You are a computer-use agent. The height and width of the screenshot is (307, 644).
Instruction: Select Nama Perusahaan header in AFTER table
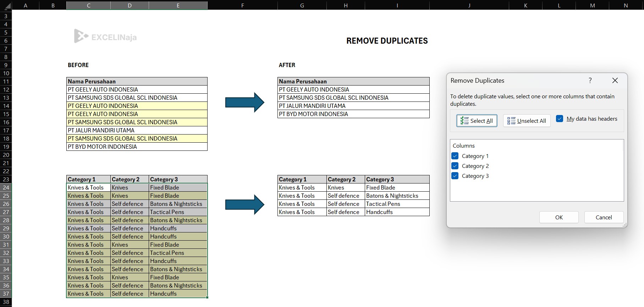pyautogui.click(x=353, y=81)
